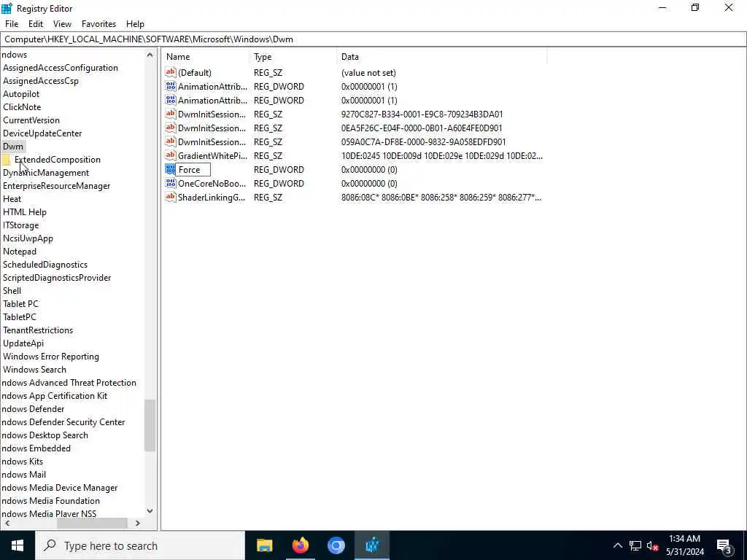Select the Windows Search key
747x560 pixels.
(x=34, y=370)
